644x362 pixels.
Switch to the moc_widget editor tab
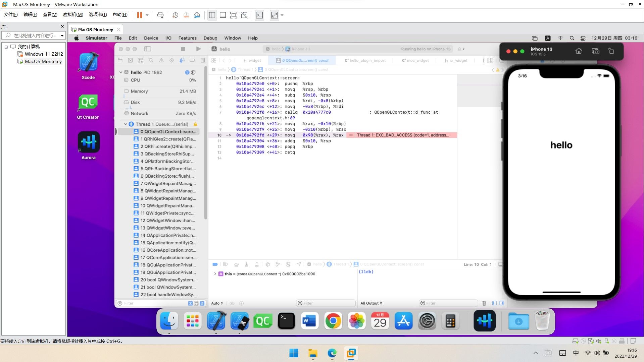click(x=415, y=61)
